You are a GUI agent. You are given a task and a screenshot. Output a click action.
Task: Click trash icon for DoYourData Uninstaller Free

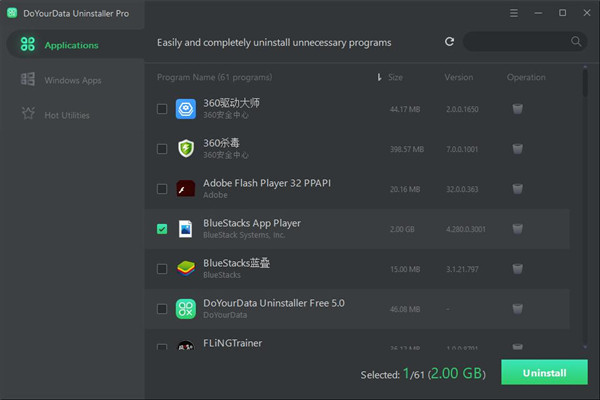(x=517, y=309)
